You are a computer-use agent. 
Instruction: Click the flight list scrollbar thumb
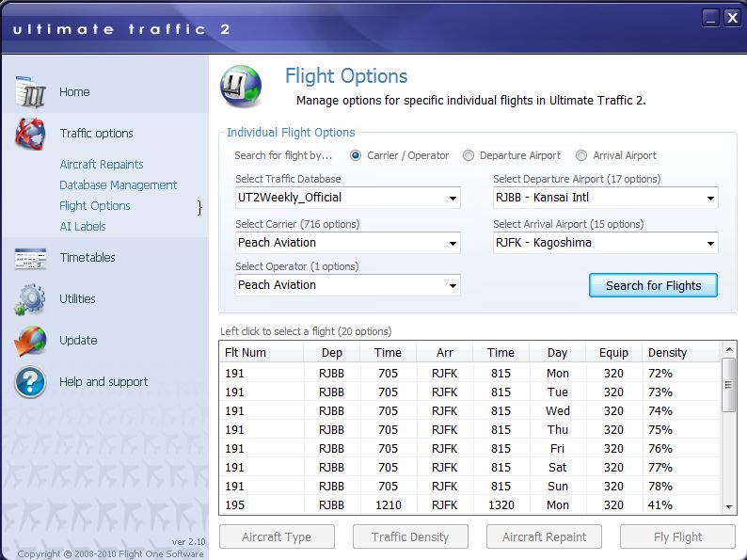[728, 385]
